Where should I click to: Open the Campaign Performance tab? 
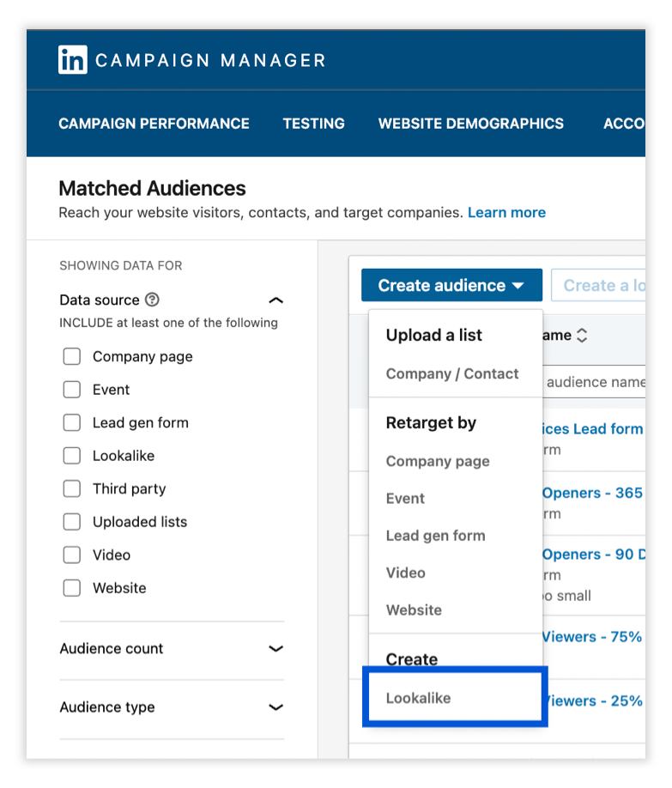click(x=154, y=124)
